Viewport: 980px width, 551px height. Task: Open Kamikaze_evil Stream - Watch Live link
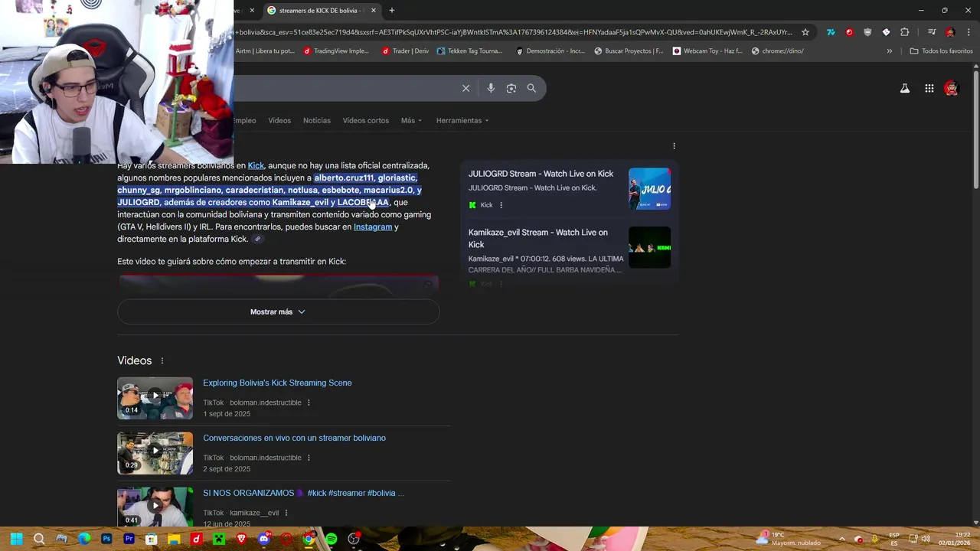(x=538, y=238)
